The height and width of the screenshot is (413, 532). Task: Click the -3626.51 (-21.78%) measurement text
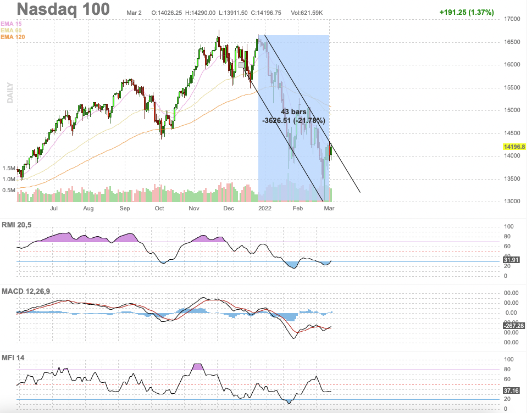click(293, 120)
